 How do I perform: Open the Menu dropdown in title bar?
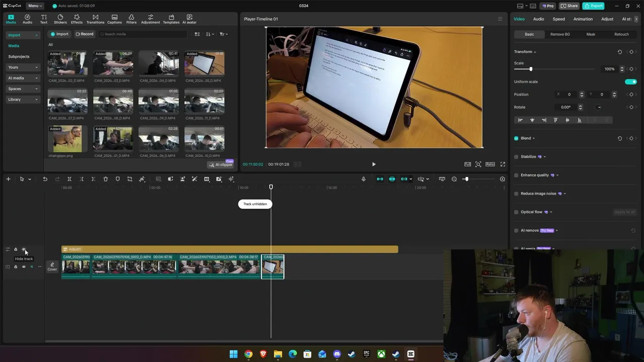35,6
